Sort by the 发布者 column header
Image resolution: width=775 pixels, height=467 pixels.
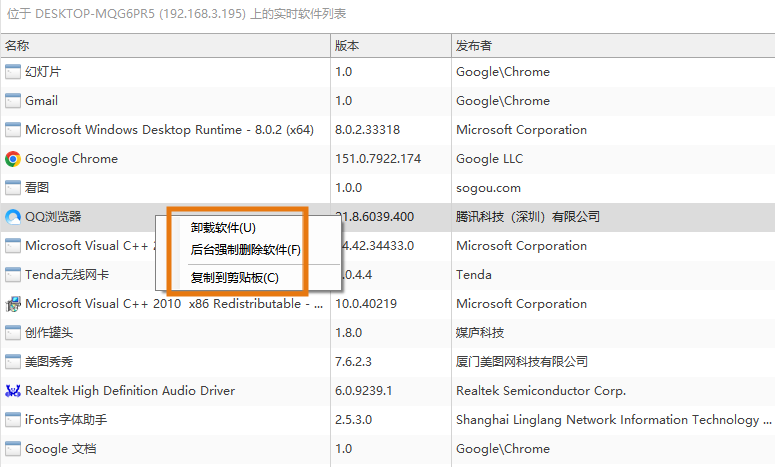point(613,46)
